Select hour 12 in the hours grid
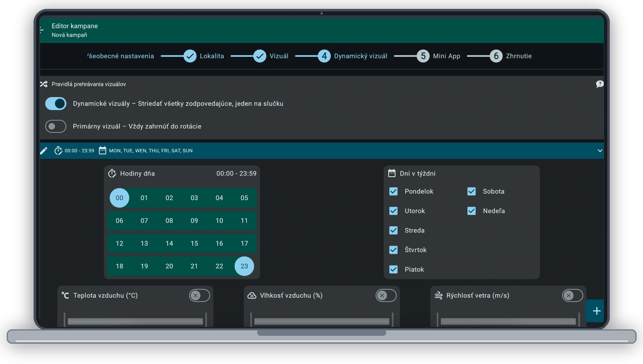 click(119, 243)
